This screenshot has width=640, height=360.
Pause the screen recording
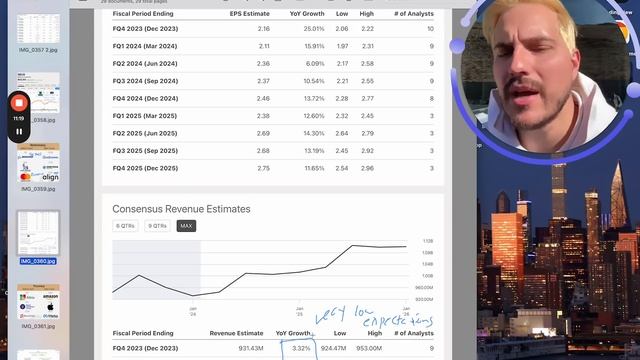point(19,132)
